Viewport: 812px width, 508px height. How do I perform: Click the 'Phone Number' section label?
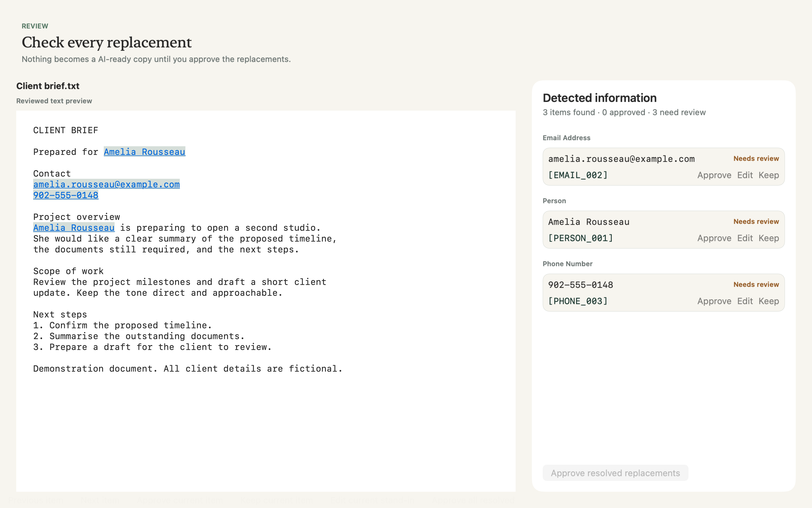[x=567, y=264]
